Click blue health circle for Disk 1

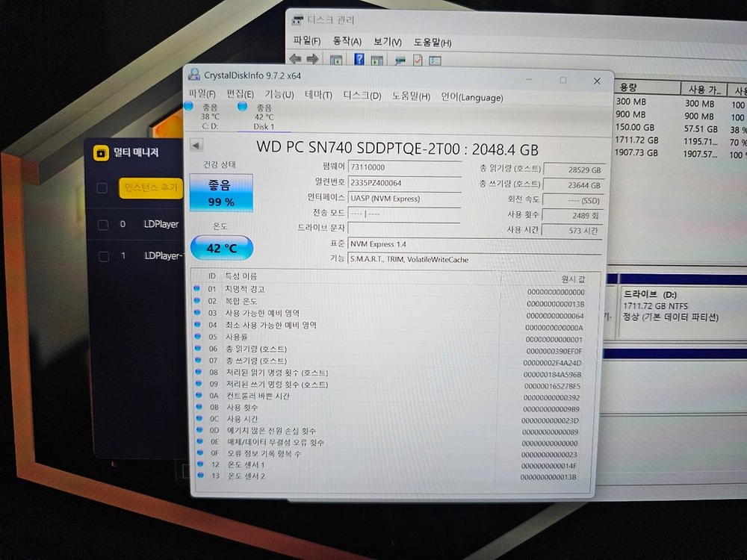tap(243, 106)
